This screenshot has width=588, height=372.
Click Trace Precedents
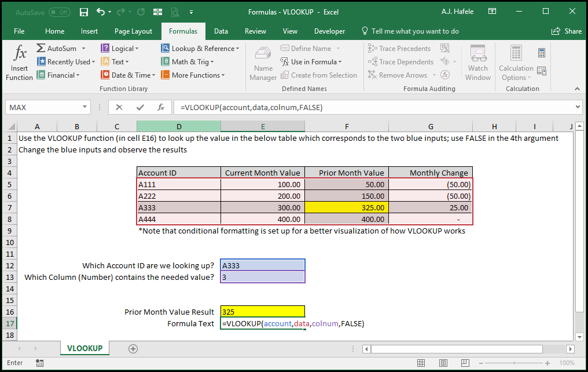(x=399, y=49)
